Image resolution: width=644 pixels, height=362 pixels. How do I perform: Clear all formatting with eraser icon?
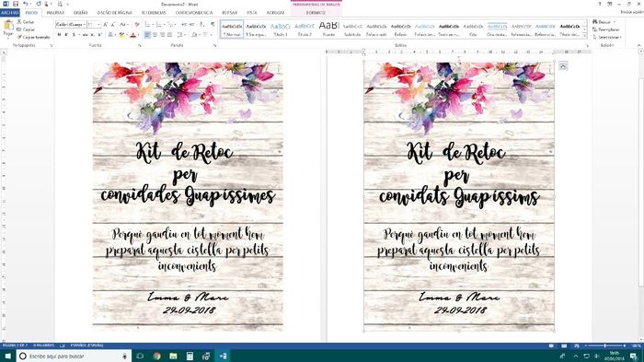pyautogui.click(x=137, y=25)
